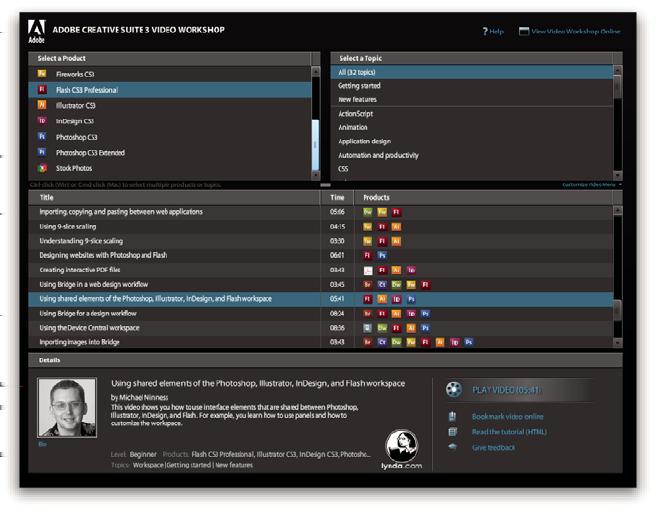
Task: Click the Stock Photos icon
Action: pos(42,168)
